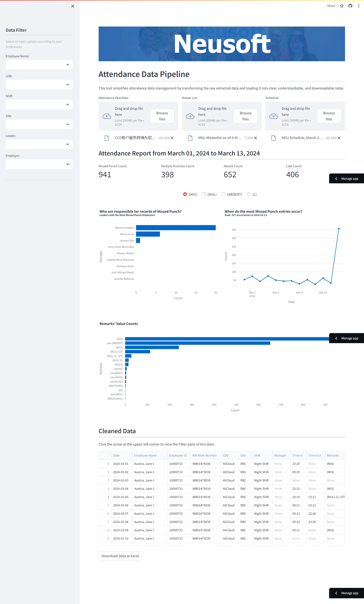Click the nan (ABSENT) bar in Remarks chart
This screenshot has height=604, width=364.
[198, 343]
